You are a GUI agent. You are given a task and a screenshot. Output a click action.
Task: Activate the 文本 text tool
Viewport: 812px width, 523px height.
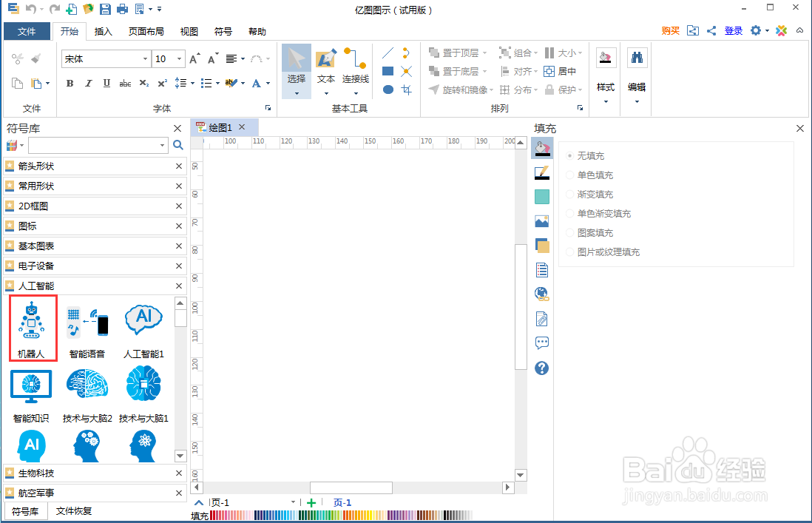(x=326, y=70)
